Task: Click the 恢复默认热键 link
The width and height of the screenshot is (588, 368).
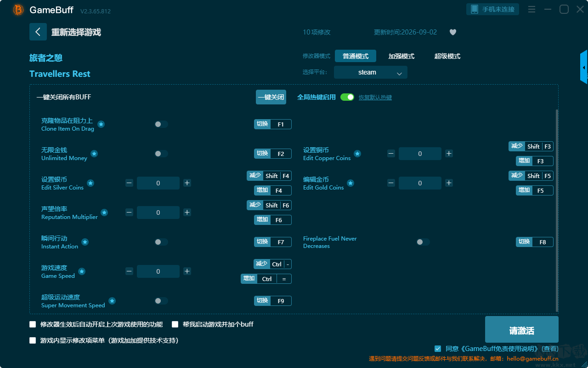Action: 375,98
